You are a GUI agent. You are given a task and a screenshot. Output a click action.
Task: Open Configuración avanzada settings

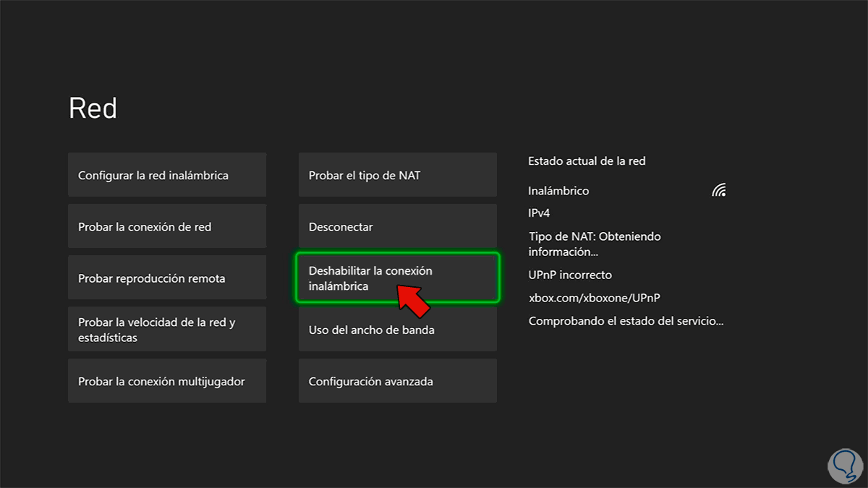[x=397, y=381]
